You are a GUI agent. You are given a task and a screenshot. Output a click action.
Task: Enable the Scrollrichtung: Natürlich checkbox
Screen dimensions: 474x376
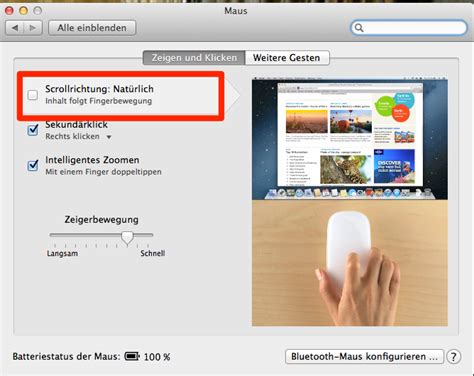point(33,95)
